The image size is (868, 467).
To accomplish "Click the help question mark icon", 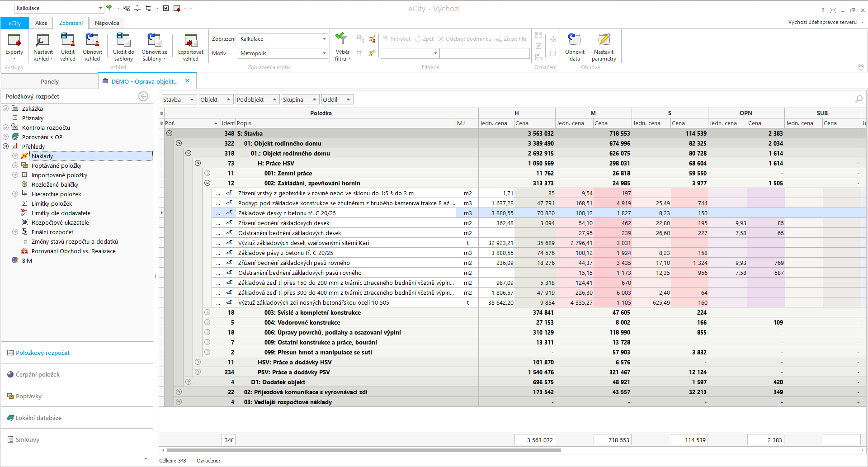I will (823, 10).
